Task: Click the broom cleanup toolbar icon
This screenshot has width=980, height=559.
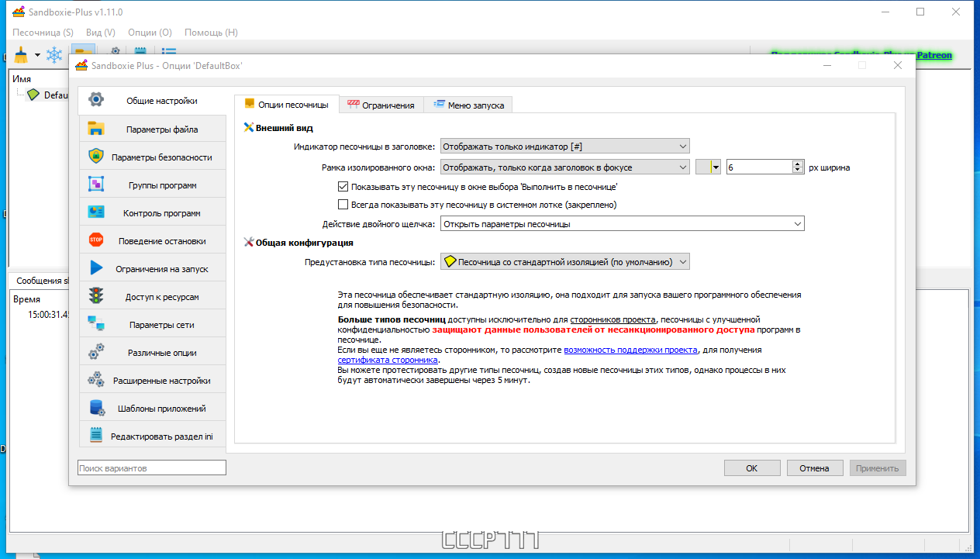Action: coord(20,54)
